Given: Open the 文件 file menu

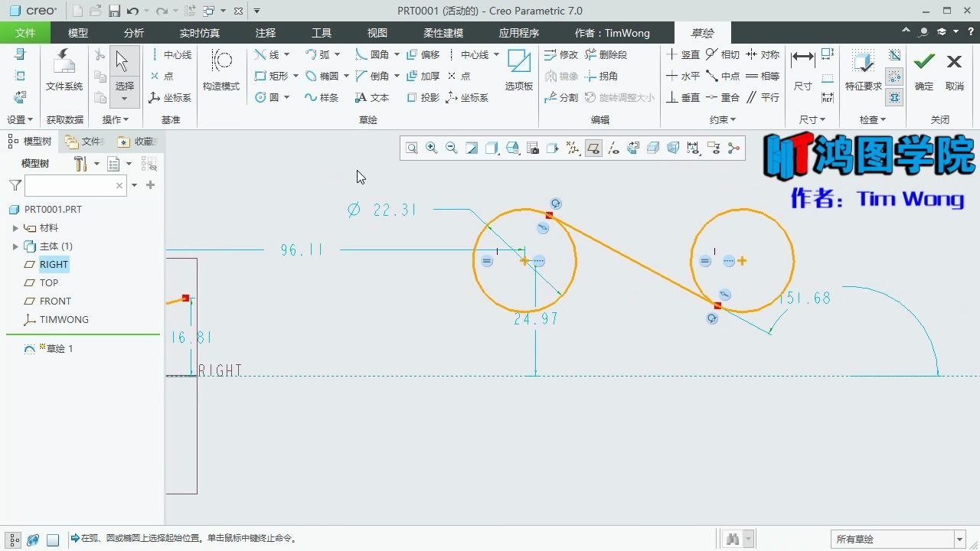Looking at the screenshot, I should (x=25, y=33).
